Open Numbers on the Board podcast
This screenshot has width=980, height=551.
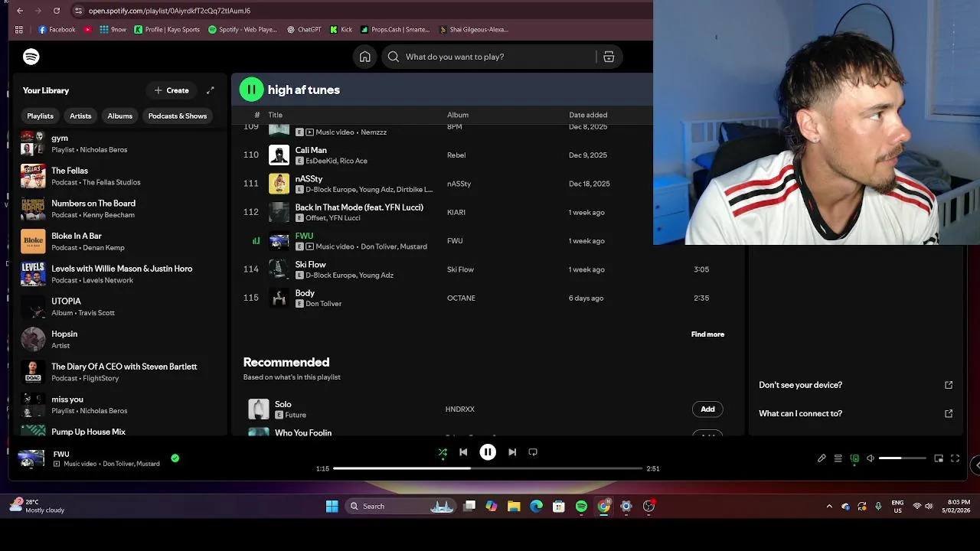click(119, 209)
